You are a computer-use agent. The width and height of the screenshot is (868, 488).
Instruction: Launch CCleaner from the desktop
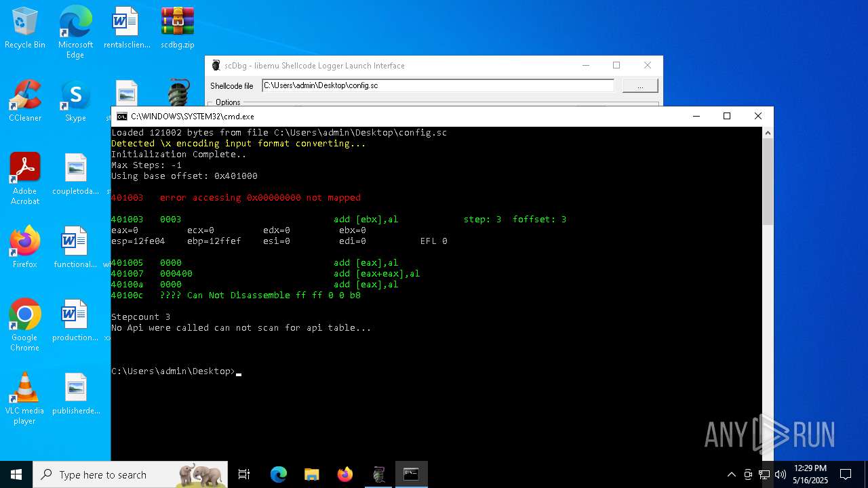point(25,101)
